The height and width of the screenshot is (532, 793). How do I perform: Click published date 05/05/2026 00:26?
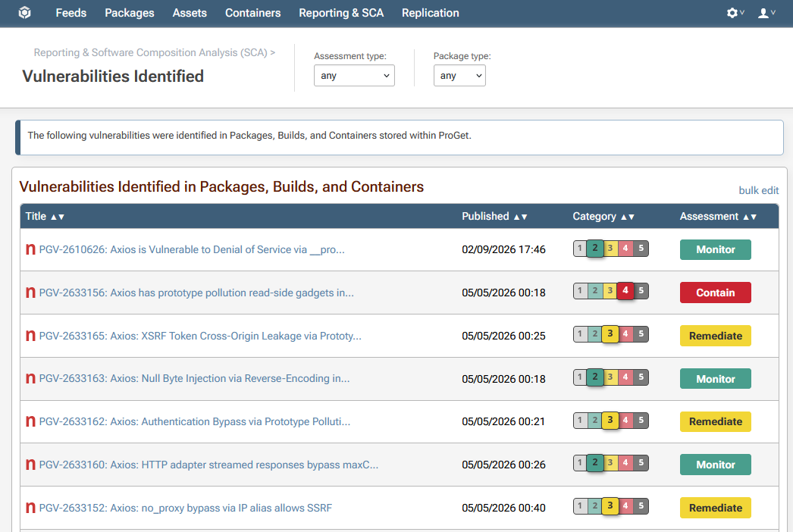tap(503, 465)
